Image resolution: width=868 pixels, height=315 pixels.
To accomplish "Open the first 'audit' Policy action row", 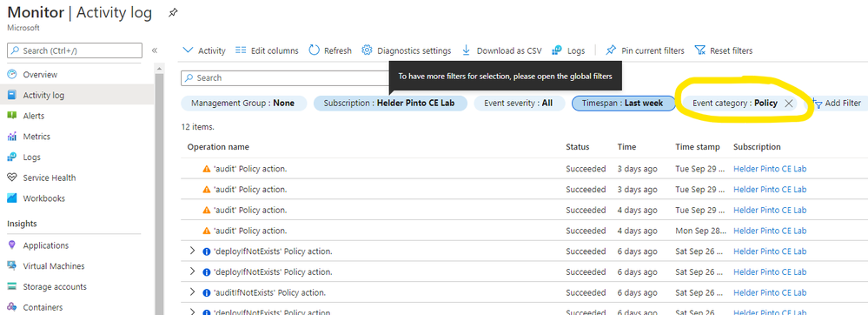I will [250, 169].
